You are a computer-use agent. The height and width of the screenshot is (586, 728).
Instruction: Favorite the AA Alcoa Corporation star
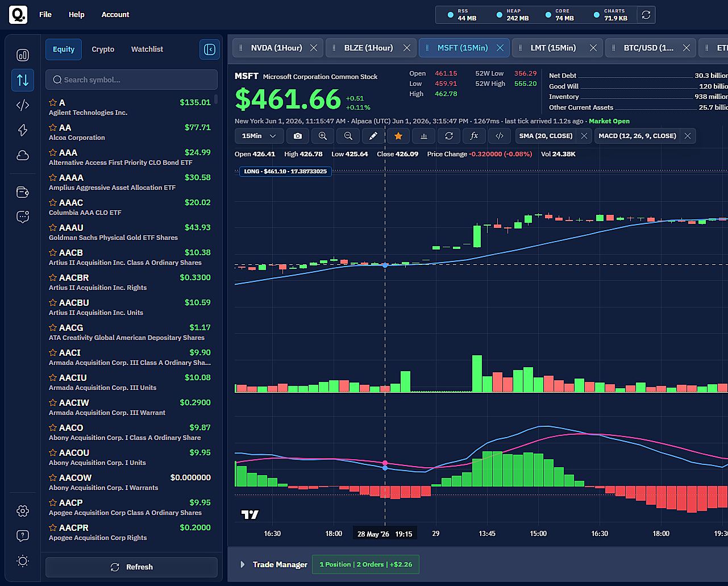(x=53, y=128)
